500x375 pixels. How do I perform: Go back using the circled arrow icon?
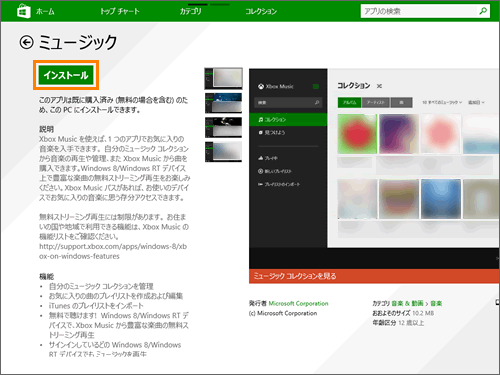coord(26,42)
